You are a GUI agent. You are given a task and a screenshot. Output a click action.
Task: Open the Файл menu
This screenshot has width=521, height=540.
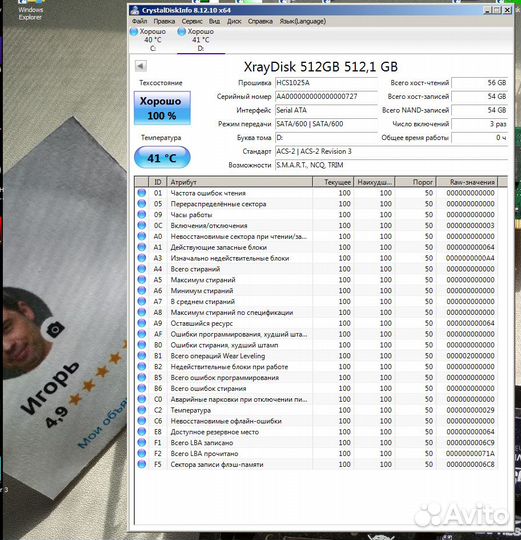(x=139, y=21)
